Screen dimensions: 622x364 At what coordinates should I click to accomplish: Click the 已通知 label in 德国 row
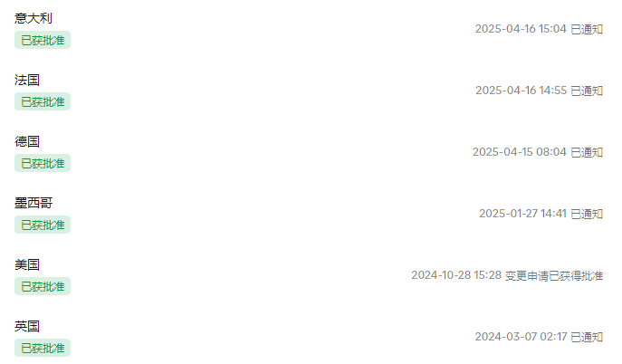tap(587, 152)
